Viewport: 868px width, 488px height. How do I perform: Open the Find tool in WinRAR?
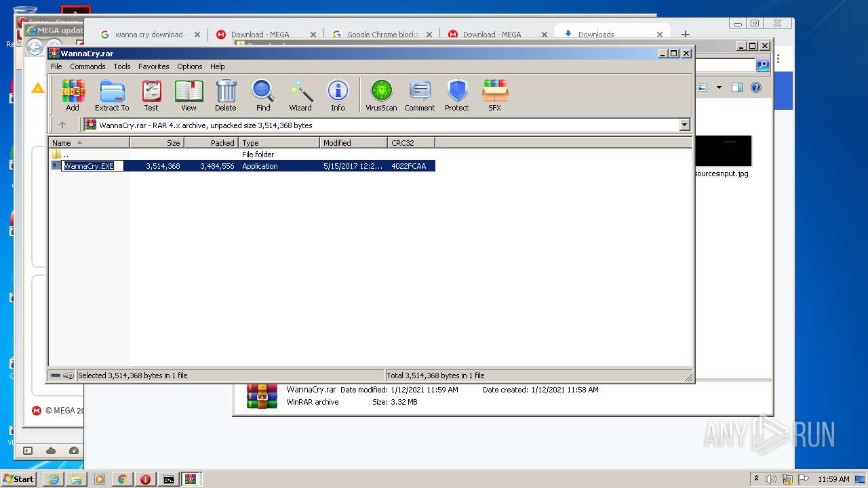[x=263, y=96]
